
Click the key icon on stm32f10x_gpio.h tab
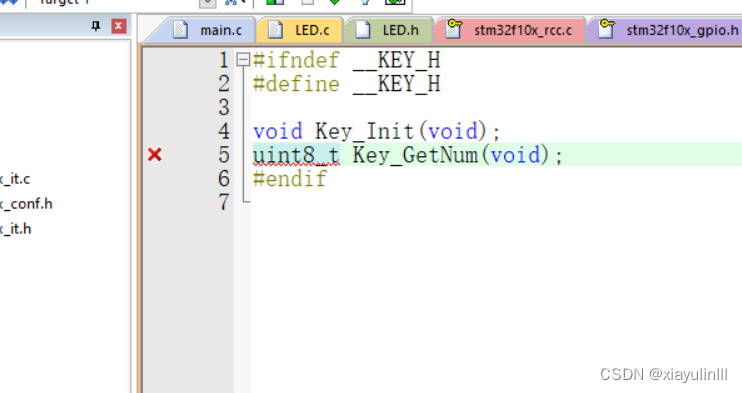[x=606, y=29]
